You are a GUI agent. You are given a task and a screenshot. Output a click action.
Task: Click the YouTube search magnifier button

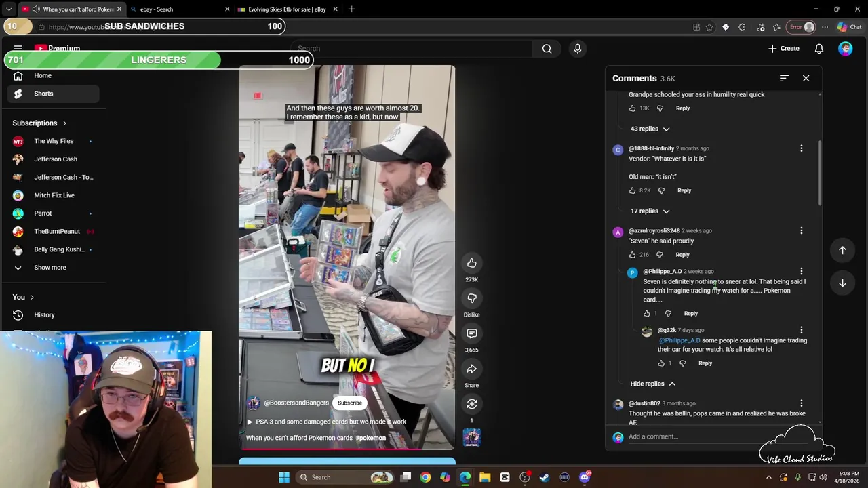(547, 49)
